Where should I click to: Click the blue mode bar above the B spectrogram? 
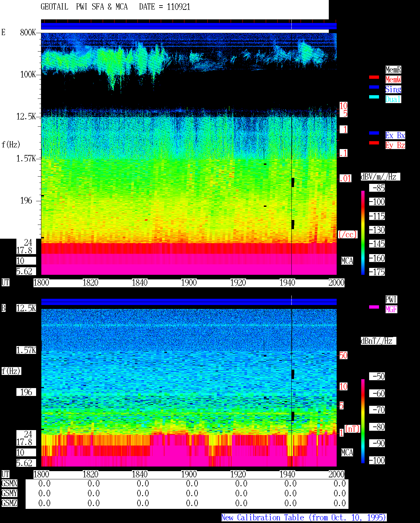coord(189,302)
